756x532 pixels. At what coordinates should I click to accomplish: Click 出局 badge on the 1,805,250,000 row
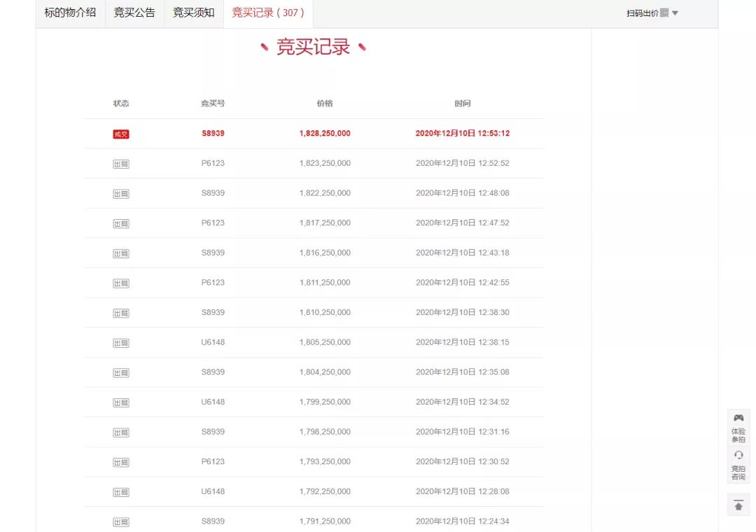point(121,343)
